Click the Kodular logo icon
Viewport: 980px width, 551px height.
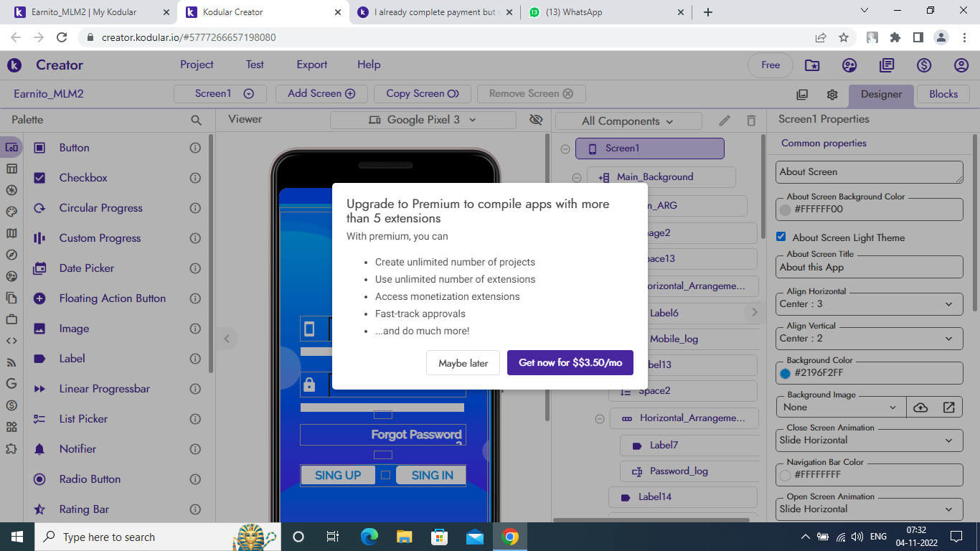click(14, 65)
